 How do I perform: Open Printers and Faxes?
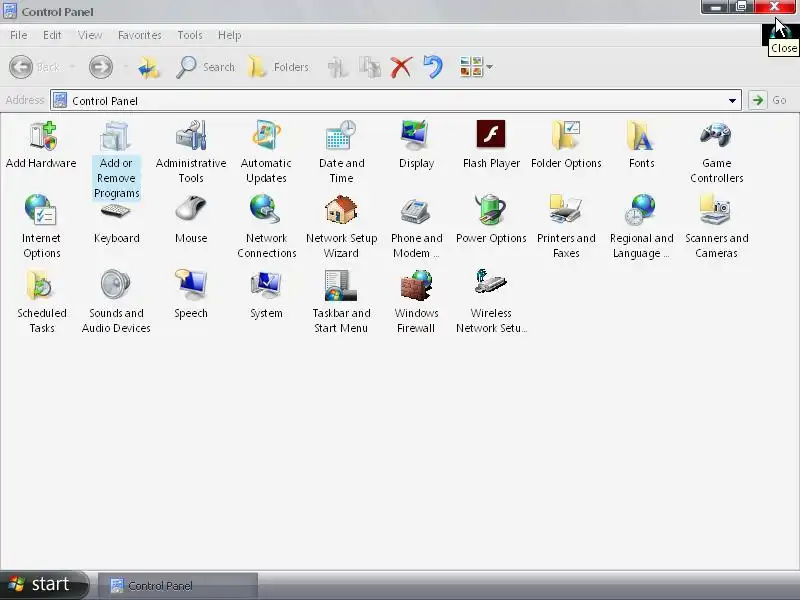coord(566,227)
